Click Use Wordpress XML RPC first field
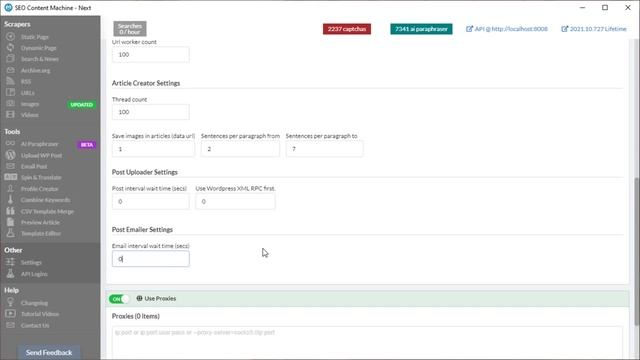Screen dimensions: 640x360 point(235,201)
